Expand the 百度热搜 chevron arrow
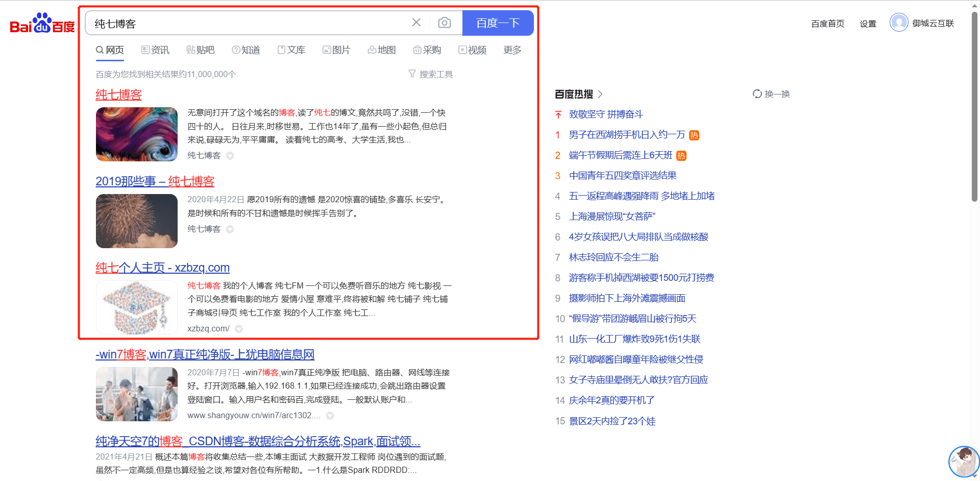 pos(600,94)
